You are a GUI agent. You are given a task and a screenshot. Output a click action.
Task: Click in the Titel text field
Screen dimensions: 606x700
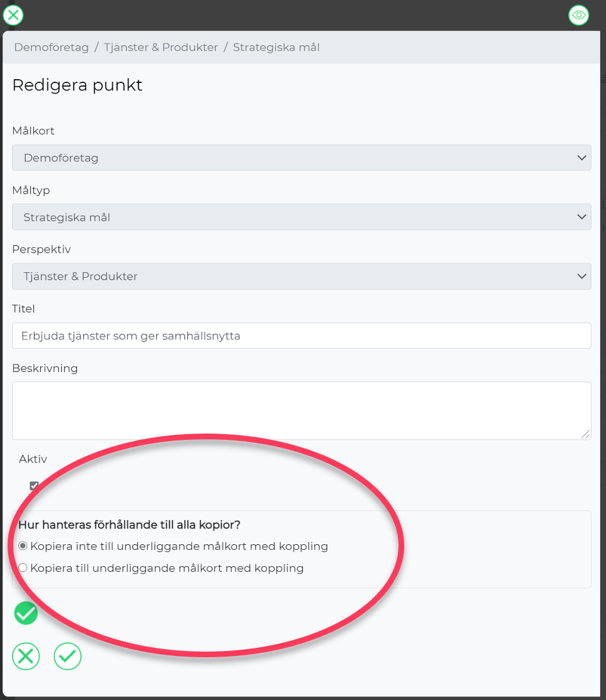click(x=302, y=336)
